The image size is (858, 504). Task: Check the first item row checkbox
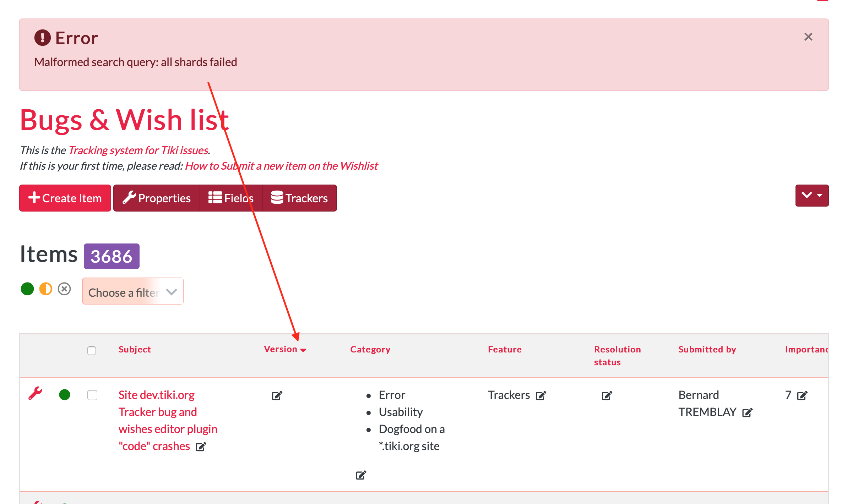pyautogui.click(x=92, y=395)
